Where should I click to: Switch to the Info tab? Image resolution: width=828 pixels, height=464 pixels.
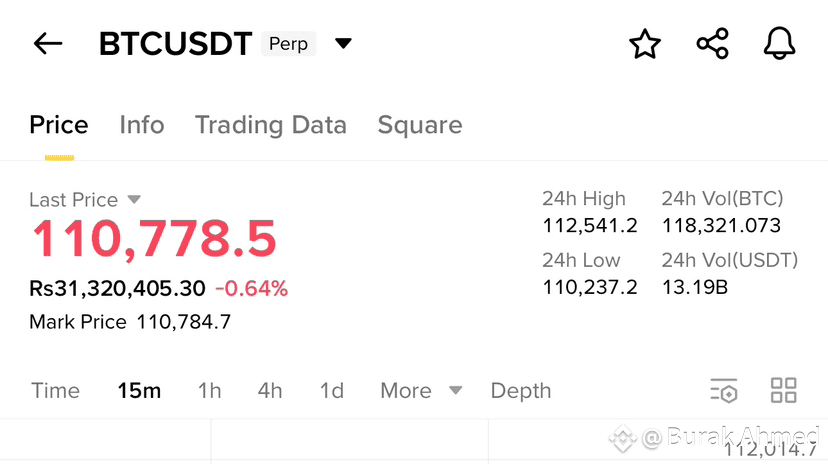point(142,125)
